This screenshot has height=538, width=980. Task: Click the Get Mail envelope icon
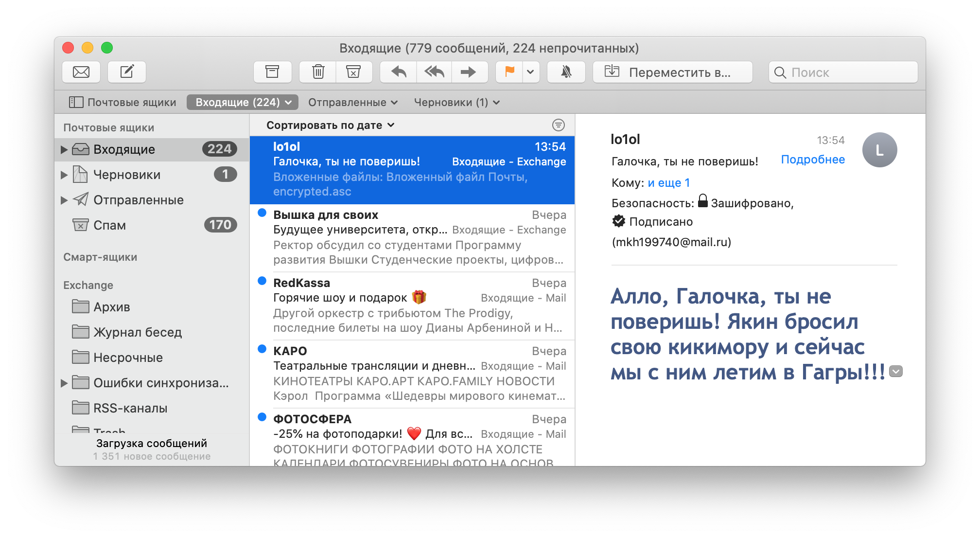click(x=81, y=72)
